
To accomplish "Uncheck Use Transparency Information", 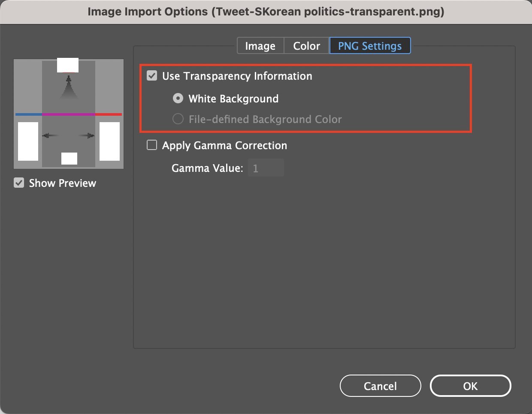I will tap(152, 76).
